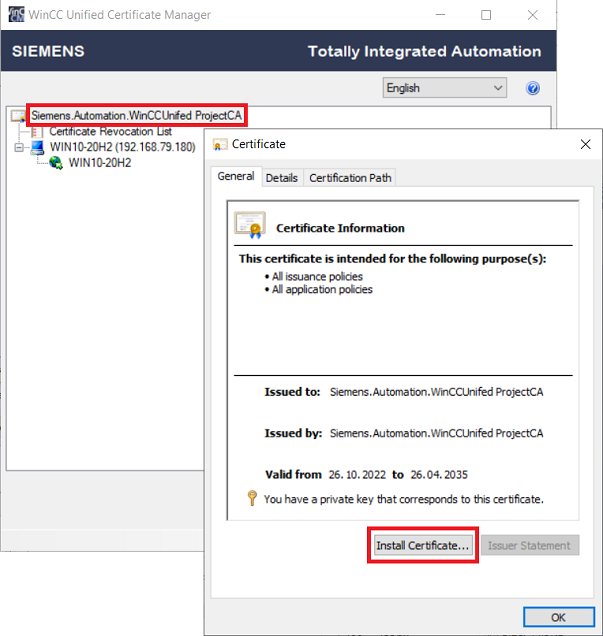The height and width of the screenshot is (636, 603).
Task: Select Siemens.Automation.WinCCUnifed ProjectCA tree root
Action: point(137,116)
